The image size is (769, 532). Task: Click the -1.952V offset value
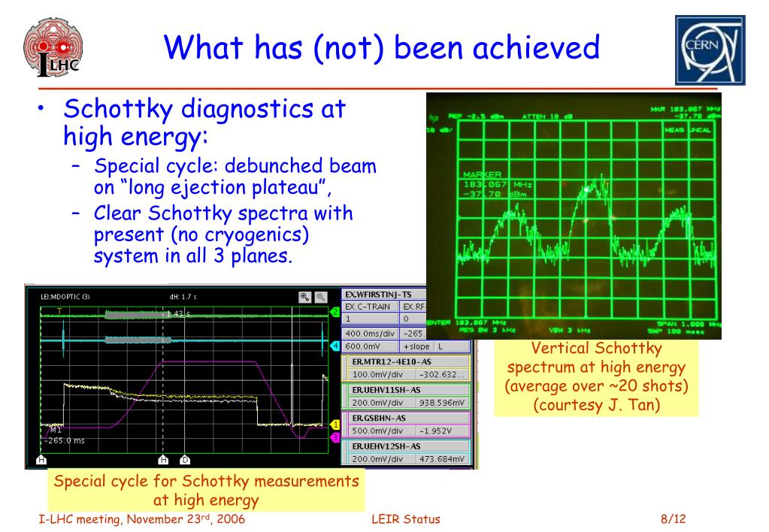444,431
